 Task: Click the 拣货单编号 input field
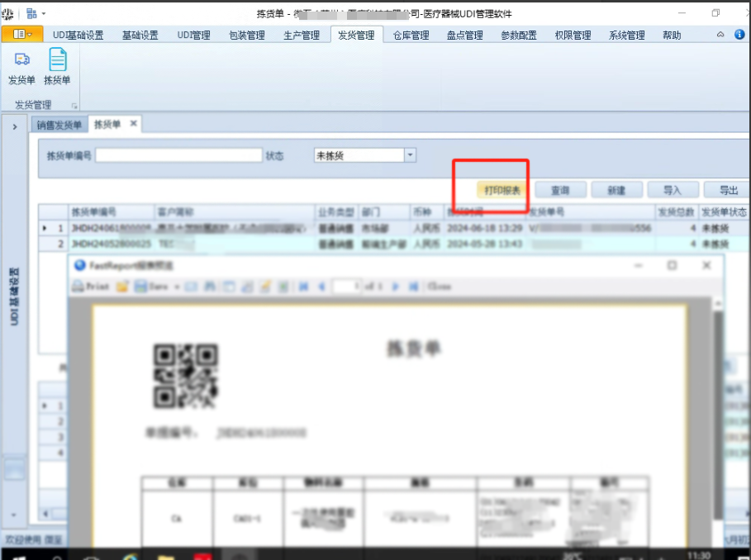[x=178, y=154]
